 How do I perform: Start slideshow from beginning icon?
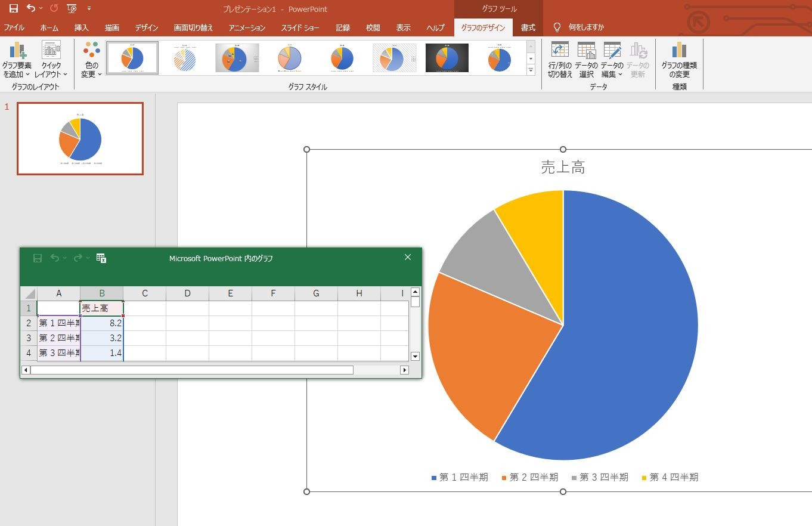click(72, 8)
